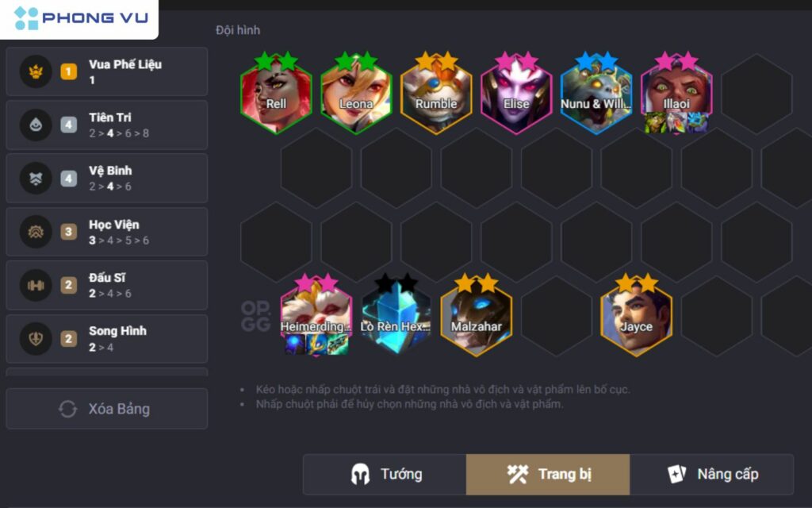Open the Nâng cấp tab
The height and width of the screenshot is (508, 812).
pyautogui.click(x=712, y=475)
